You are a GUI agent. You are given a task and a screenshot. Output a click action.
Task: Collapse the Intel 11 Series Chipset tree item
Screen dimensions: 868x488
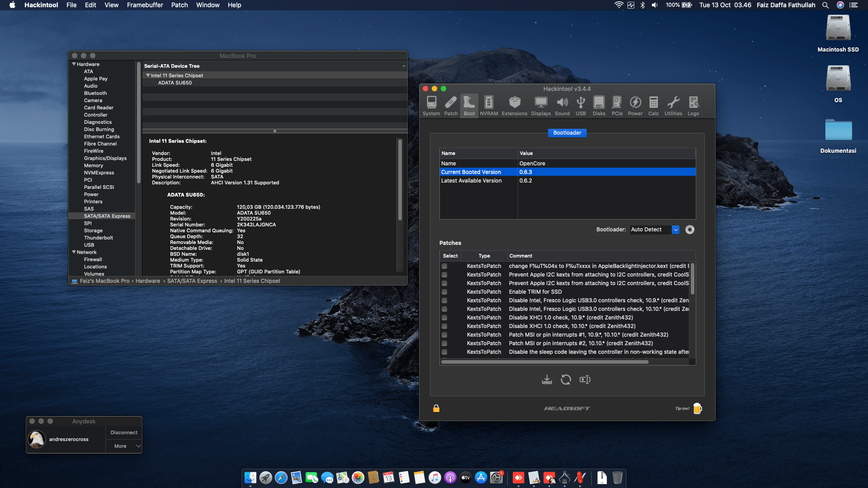pyautogui.click(x=147, y=75)
